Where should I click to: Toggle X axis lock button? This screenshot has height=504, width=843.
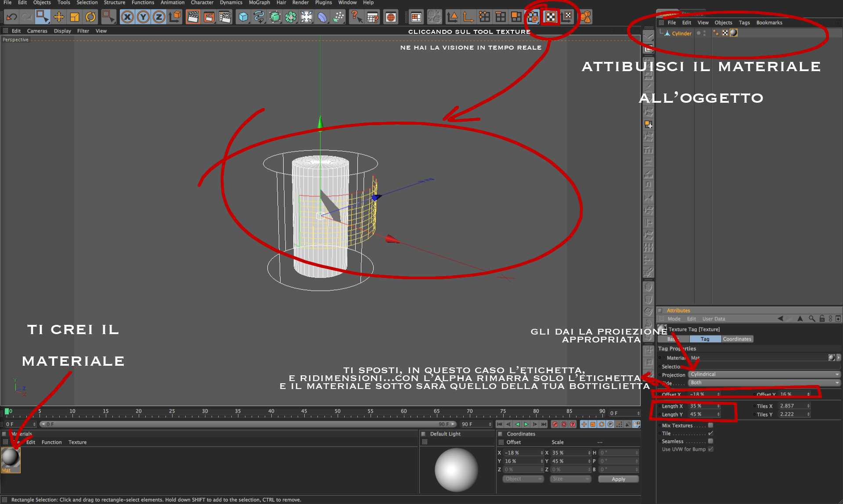click(127, 17)
